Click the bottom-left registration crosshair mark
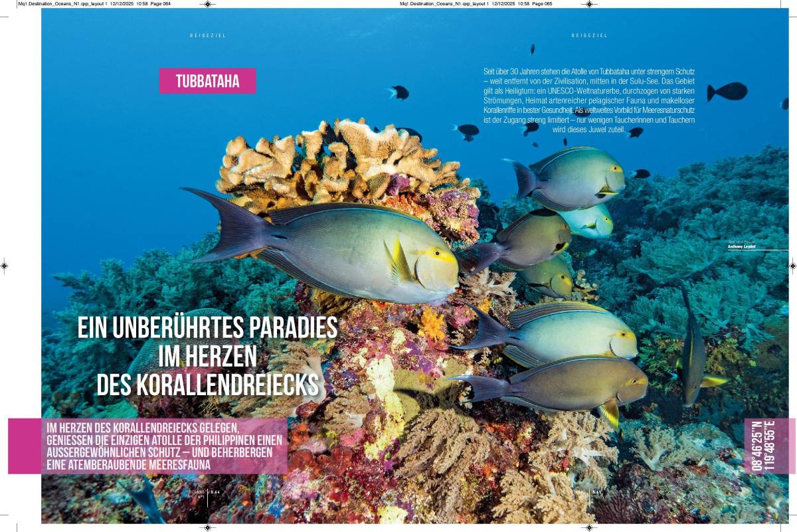 (207, 527)
